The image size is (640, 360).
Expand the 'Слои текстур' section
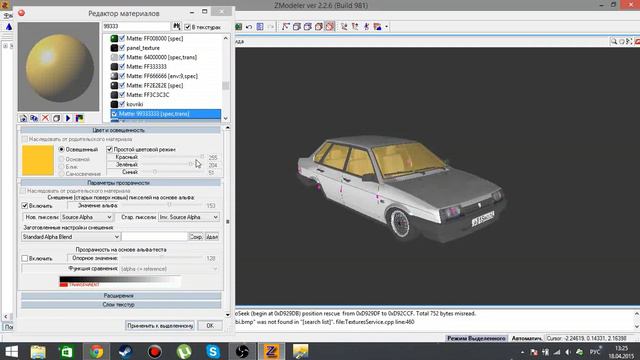click(x=121, y=304)
